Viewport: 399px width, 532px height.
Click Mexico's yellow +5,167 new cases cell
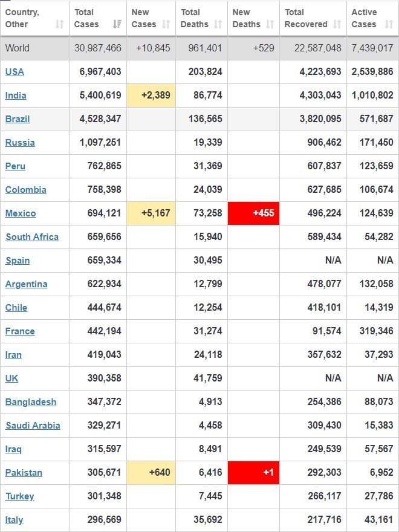coord(151,213)
